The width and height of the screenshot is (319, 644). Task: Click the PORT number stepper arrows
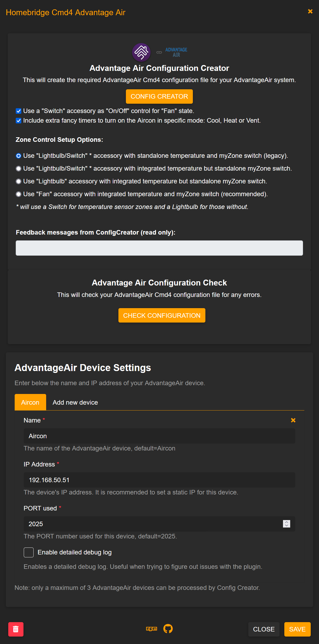click(286, 524)
